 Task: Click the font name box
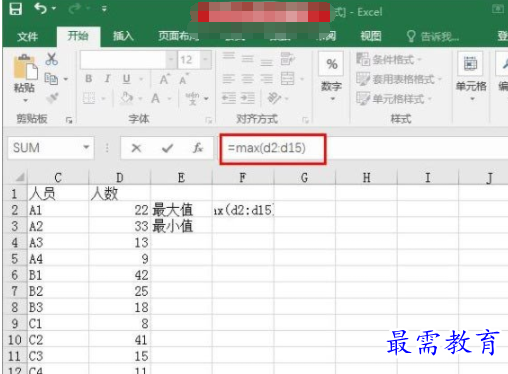pos(123,60)
